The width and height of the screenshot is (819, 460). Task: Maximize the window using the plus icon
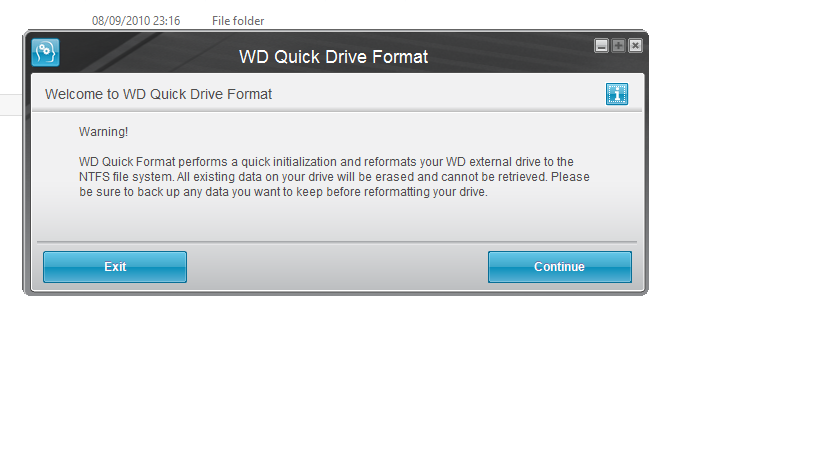618,46
